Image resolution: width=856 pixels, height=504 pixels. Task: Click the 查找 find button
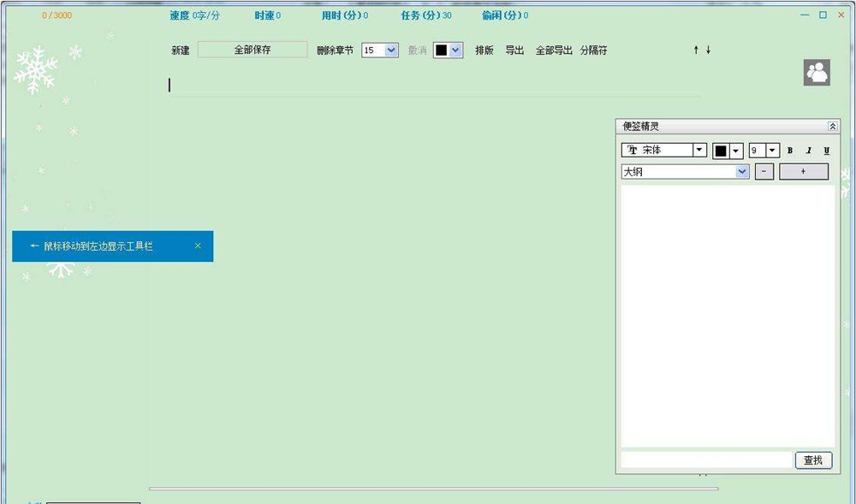[812, 460]
